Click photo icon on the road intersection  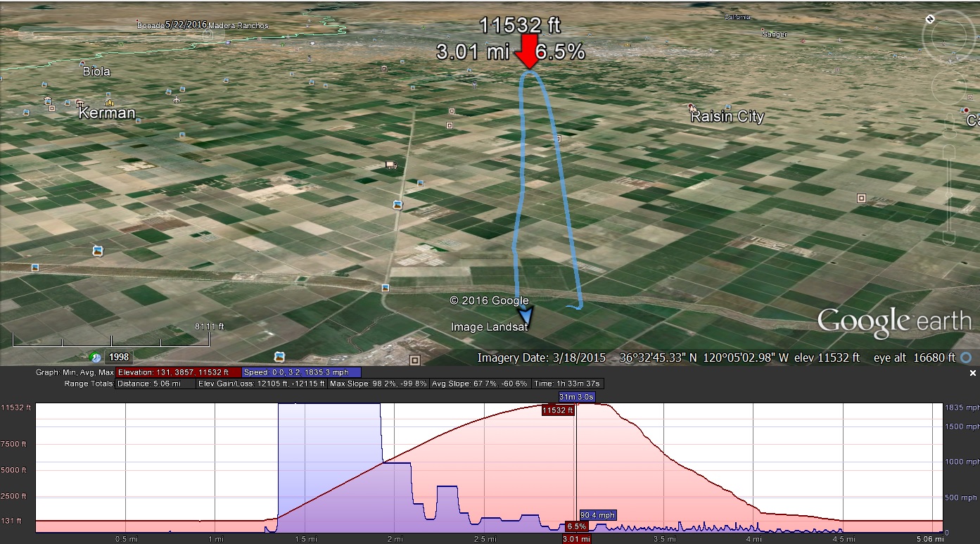point(385,288)
